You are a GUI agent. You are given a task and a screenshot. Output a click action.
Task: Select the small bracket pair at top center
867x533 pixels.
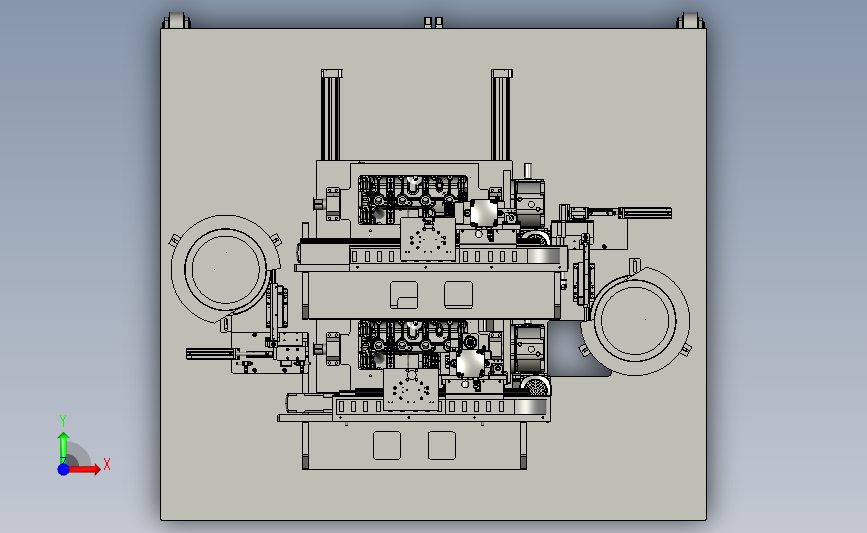(x=434, y=22)
